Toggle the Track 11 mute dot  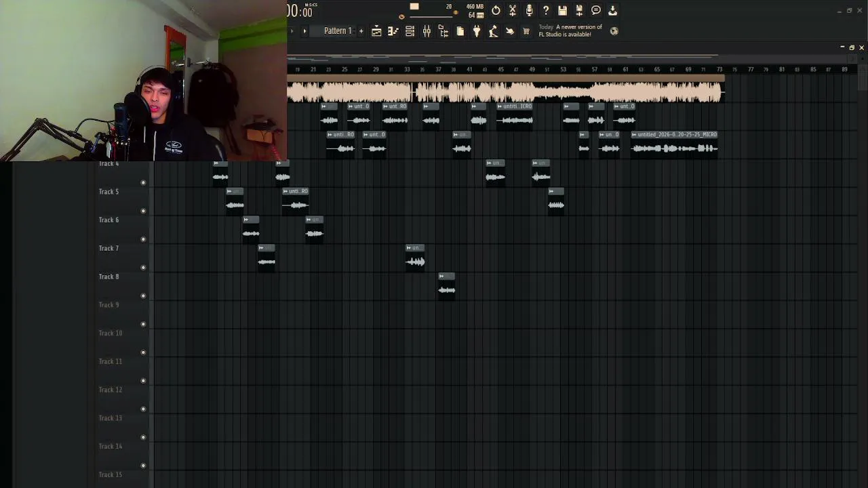(143, 381)
